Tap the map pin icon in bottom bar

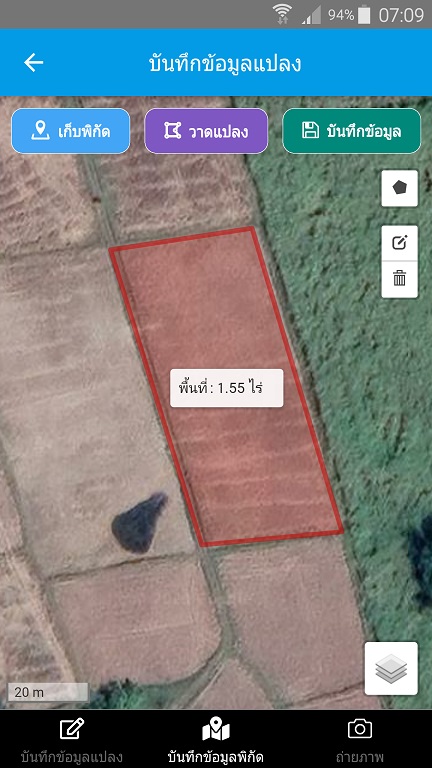(216, 730)
